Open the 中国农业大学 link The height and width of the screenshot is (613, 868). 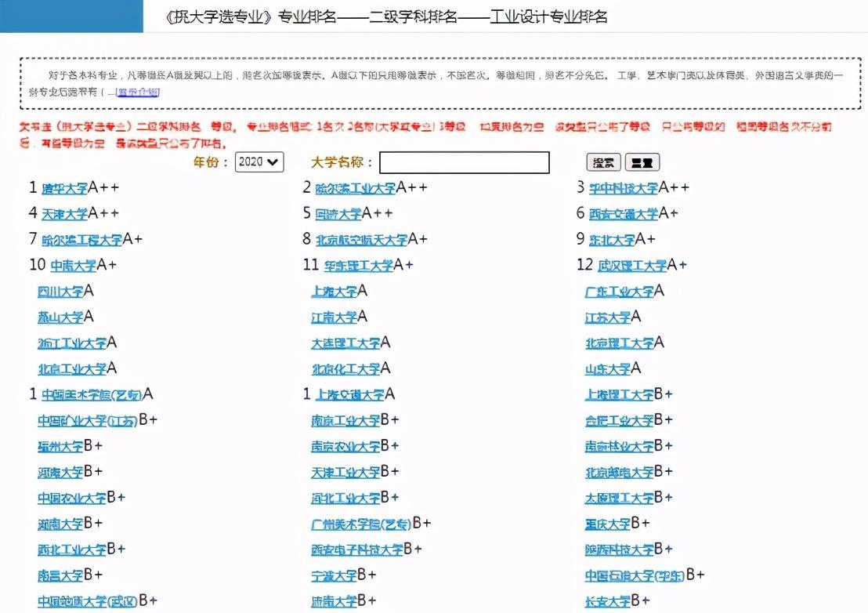72,499
